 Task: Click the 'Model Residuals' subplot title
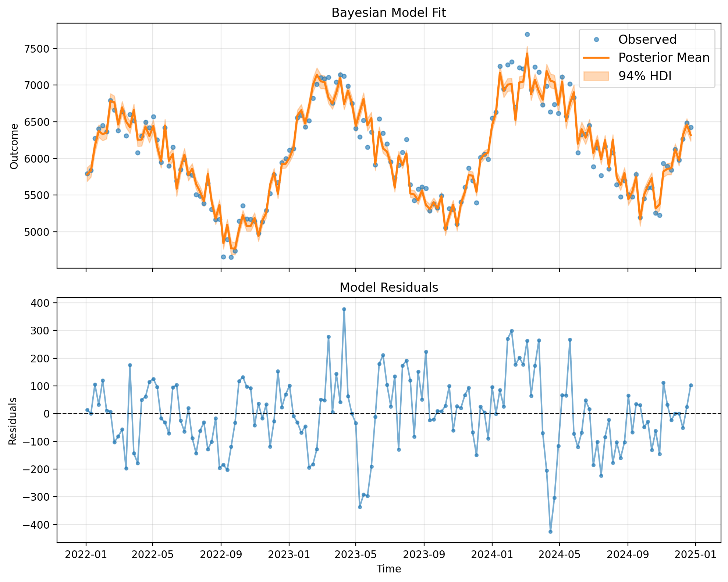pyautogui.click(x=388, y=287)
